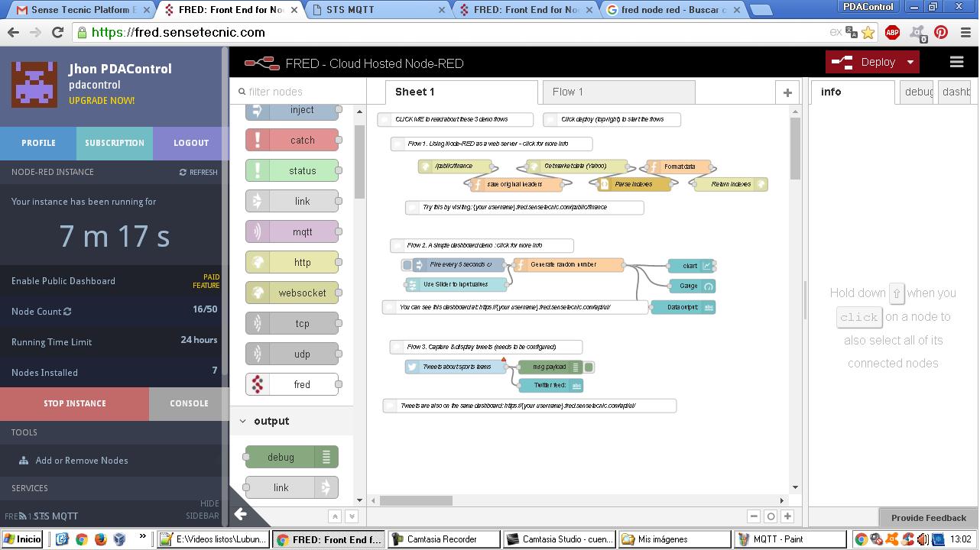Click the canvas horizontal scrollbar thumb

(416, 500)
